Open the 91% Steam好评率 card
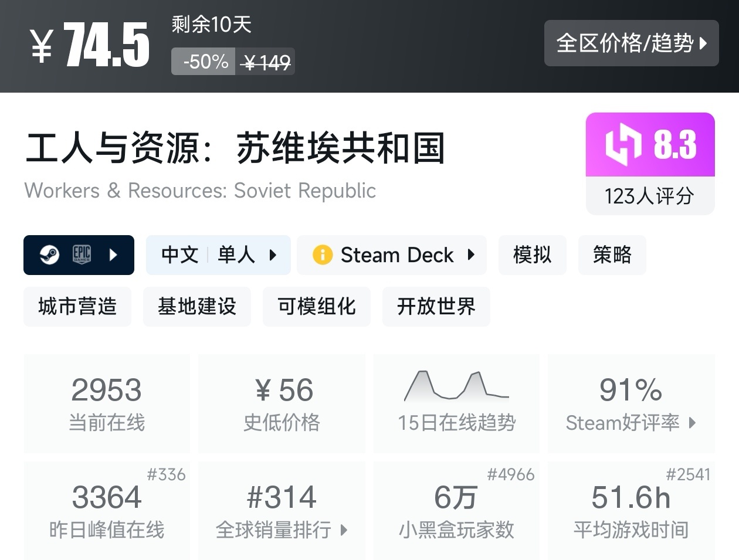This screenshot has height=560, width=739. (631, 403)
